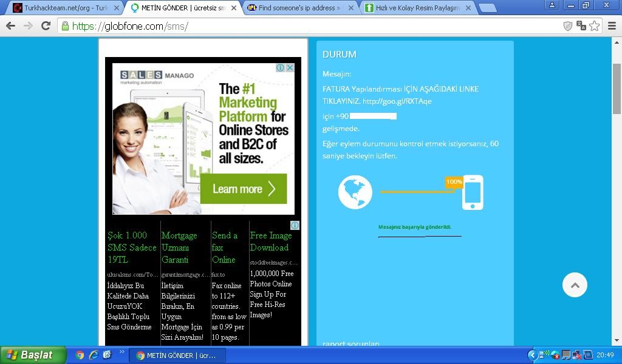The height and width of the screenshot is (364, 622).
Task: Open the Free Image Download ad link
Action: pos(270,241)
